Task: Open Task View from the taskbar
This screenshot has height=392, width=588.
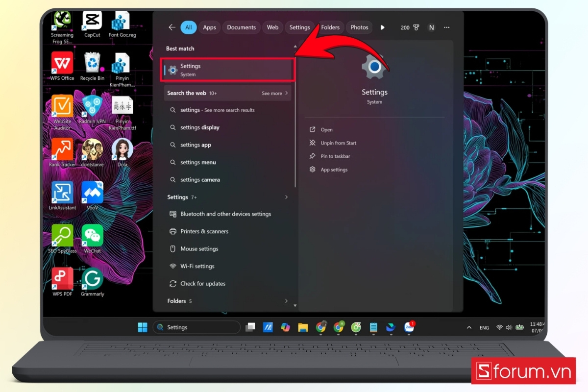Action: coord(250,327)
